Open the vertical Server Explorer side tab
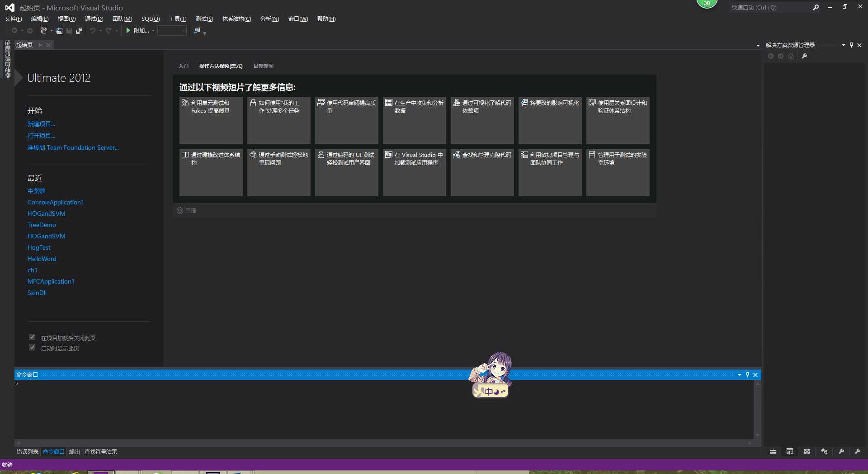 (8, 59)
